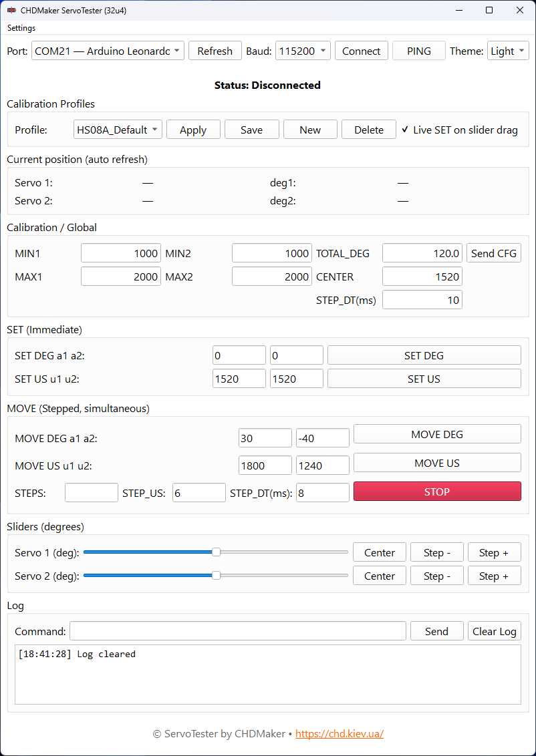Click the PING button
This screenshot has height=756, width=536.
tap(418, 51)
